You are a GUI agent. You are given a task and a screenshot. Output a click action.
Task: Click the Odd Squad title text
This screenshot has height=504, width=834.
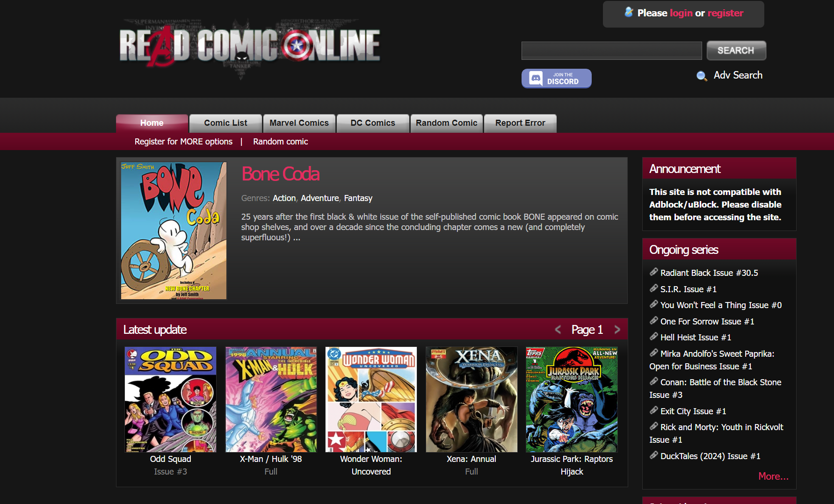coord(171,459)
